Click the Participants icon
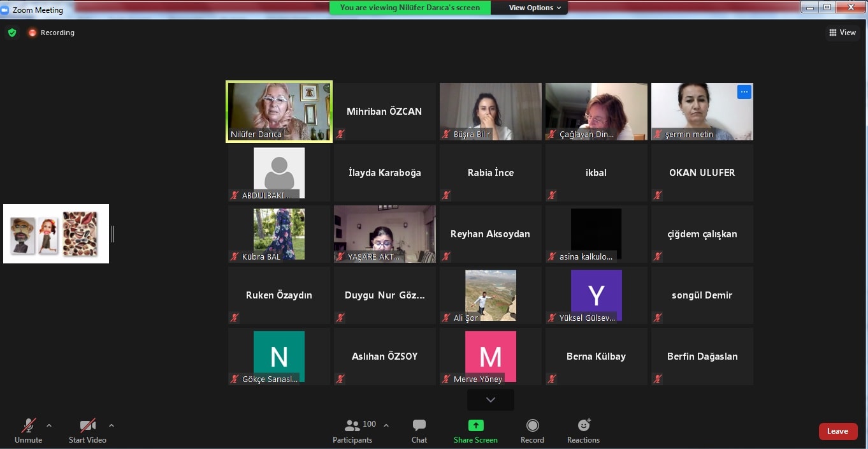The height and width of the screenshot is (449, 868). 352,426
